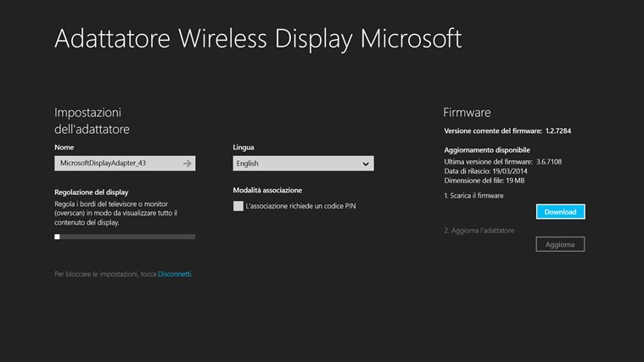Click the Aggiorna l'adattatore step text
The height and width of the screenshot is (362, 644).
tap(479, 231)
